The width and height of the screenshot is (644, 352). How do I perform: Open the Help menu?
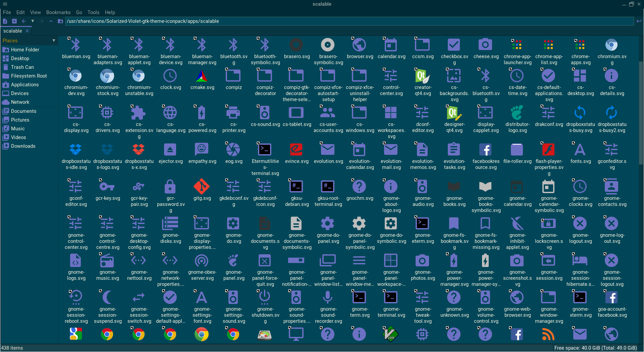click(110, 12)
